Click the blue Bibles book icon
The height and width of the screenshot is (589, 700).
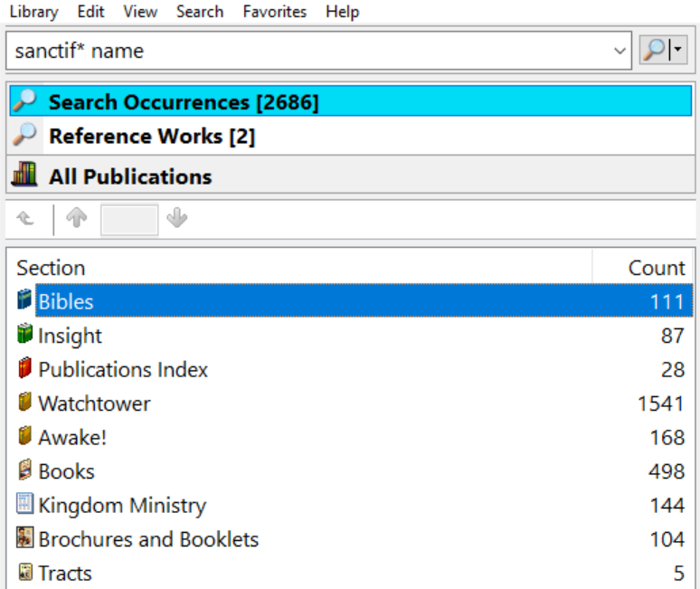[x=25, y=299]
